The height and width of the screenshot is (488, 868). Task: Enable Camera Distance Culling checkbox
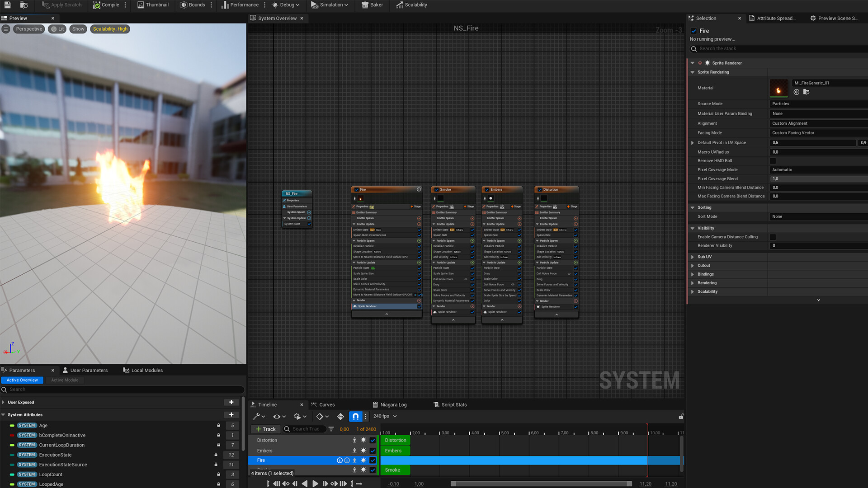(x=773, y=237)
